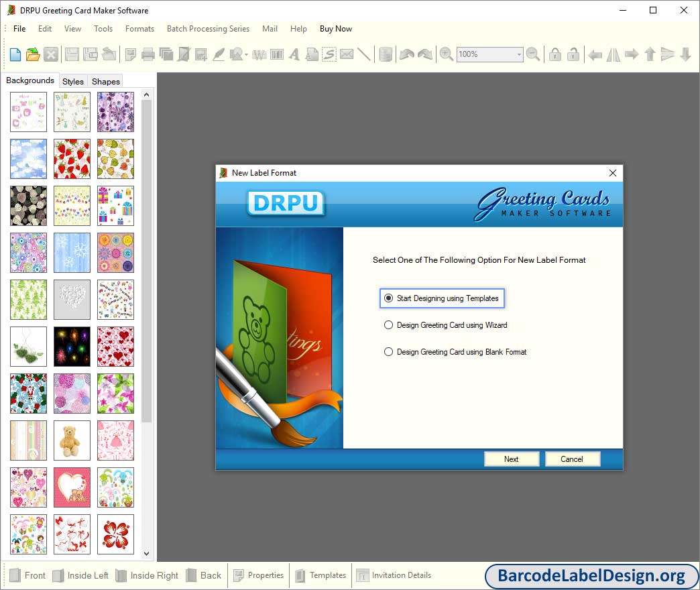Click the redo curved arrow icon

coord(424,54)
